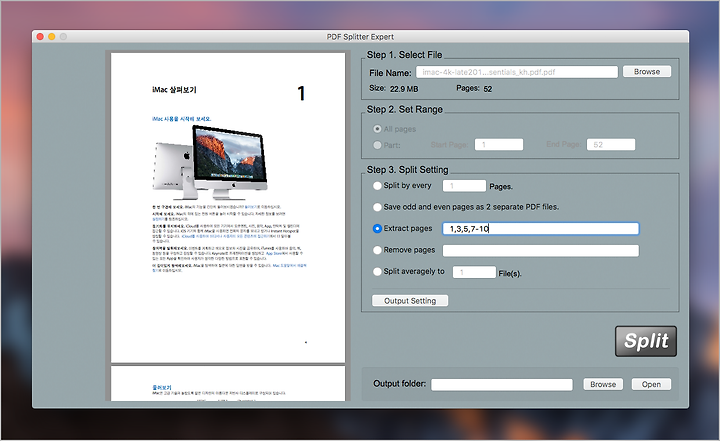Screen dimensions: 720x441
Task: Choose Save odd and even pages option
Action: point(377,207)
